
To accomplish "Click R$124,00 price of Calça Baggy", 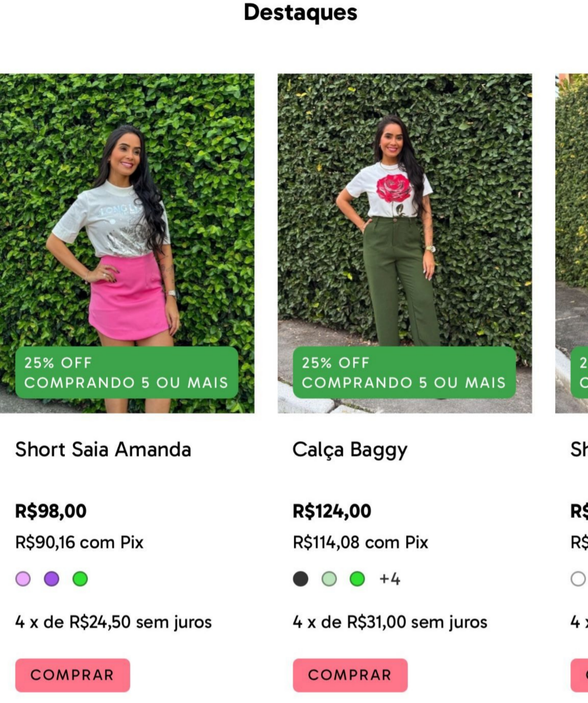I will coord(332,511).
